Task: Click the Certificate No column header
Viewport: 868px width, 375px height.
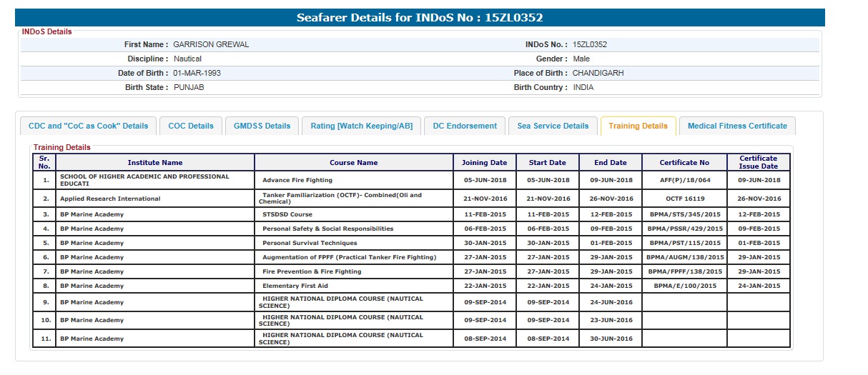Action: [x=684, y=163]
